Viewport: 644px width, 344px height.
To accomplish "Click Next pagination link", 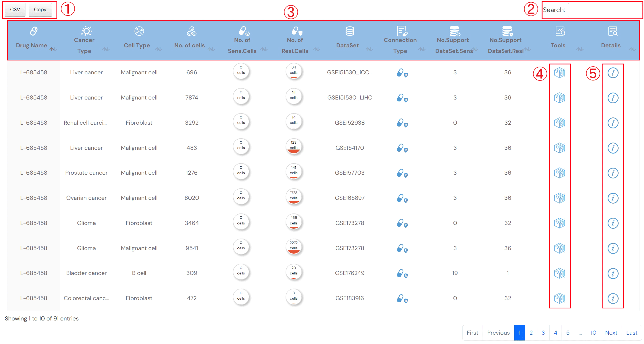I will tap(611, 332).
